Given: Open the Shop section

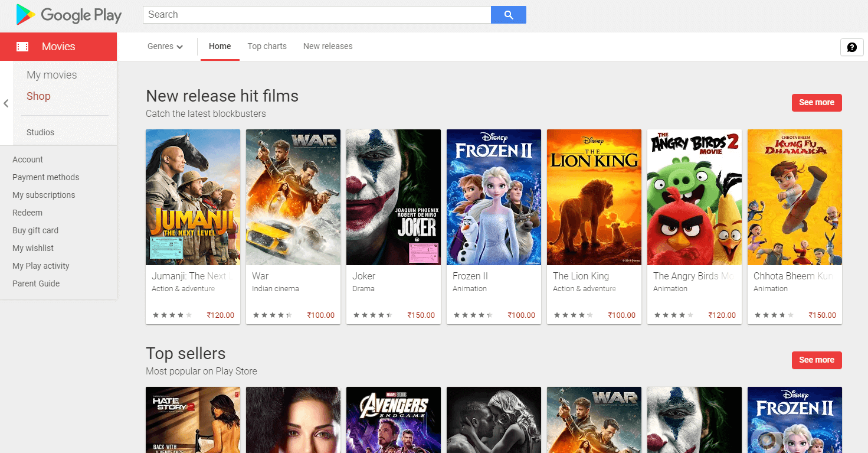Looking at the screenshot, I should (x=38, y=96).
